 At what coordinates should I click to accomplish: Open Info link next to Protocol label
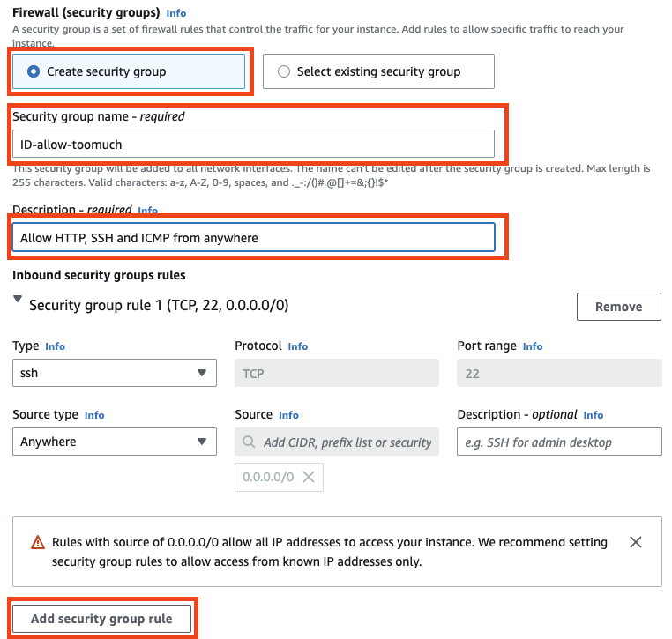pyautogui.click(x=298, y=346)
